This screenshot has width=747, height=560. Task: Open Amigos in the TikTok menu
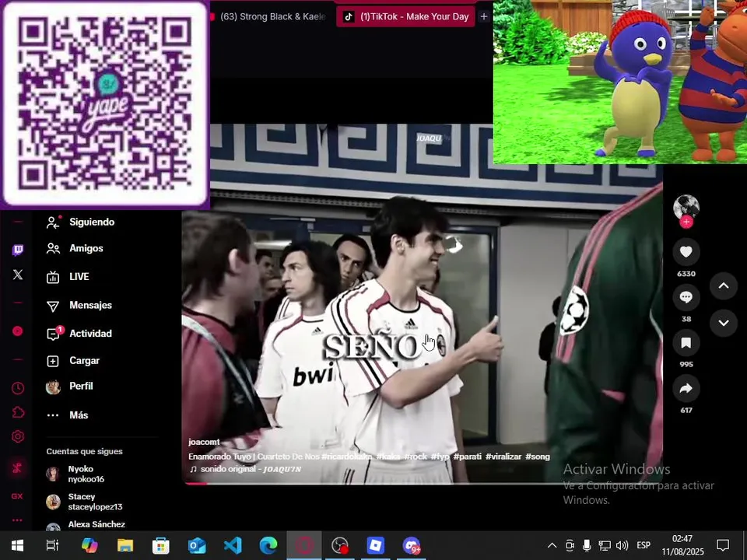tap(75, 248)
